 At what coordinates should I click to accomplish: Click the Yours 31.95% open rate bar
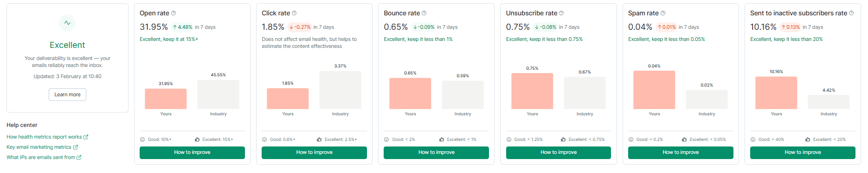166,99
